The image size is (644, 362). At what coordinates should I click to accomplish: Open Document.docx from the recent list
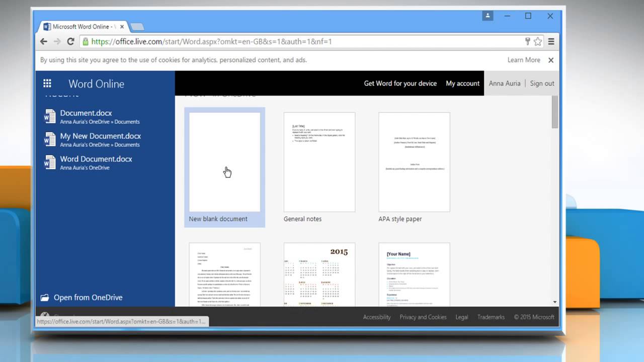(86, 113)
